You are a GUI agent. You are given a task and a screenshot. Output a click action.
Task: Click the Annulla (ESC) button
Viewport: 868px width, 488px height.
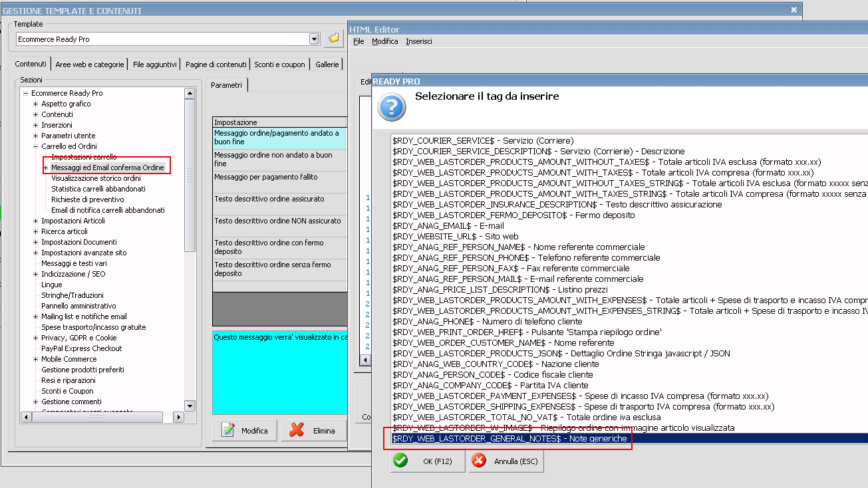point(506,461)
